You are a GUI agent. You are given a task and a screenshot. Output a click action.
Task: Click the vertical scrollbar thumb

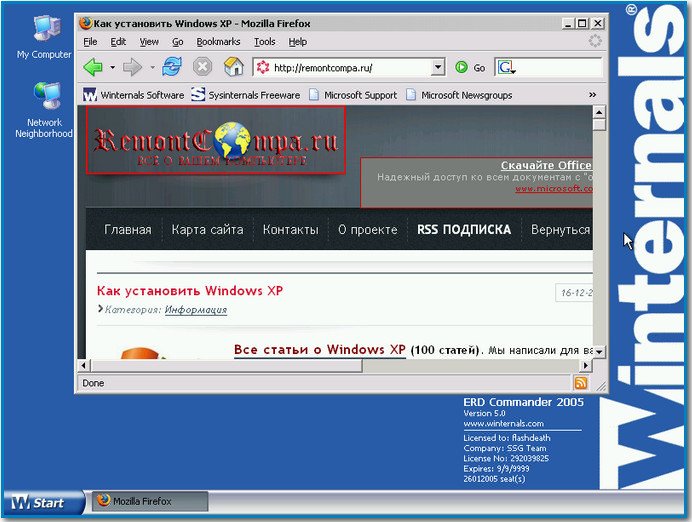point(599,125)
